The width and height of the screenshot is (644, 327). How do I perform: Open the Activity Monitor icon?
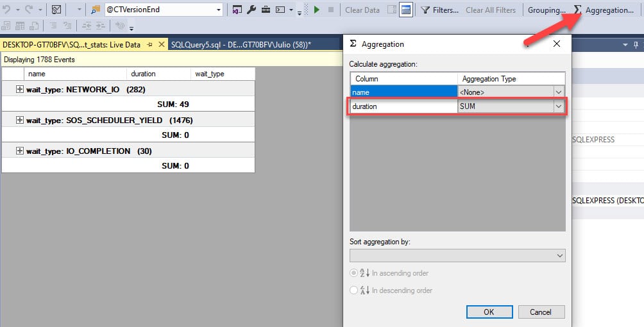(x=56, y=10)
